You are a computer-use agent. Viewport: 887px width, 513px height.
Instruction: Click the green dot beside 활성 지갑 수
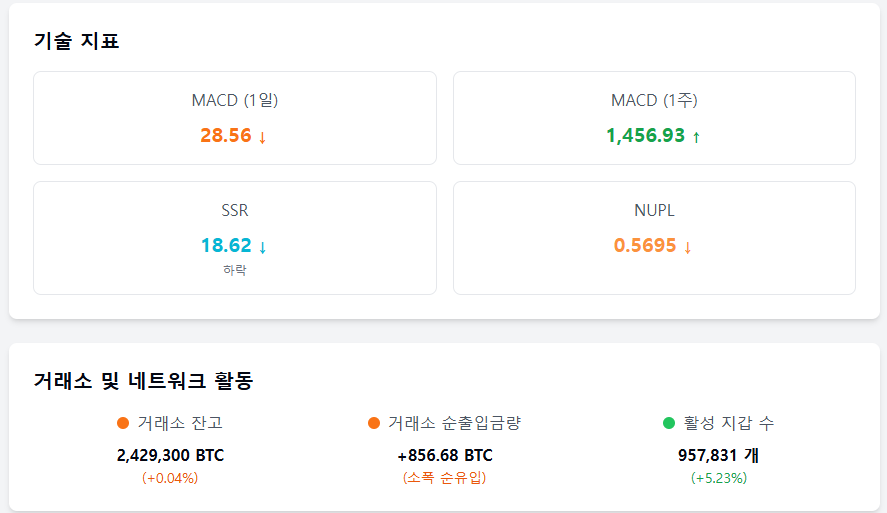pyautogui.click(x=669, y=423)
